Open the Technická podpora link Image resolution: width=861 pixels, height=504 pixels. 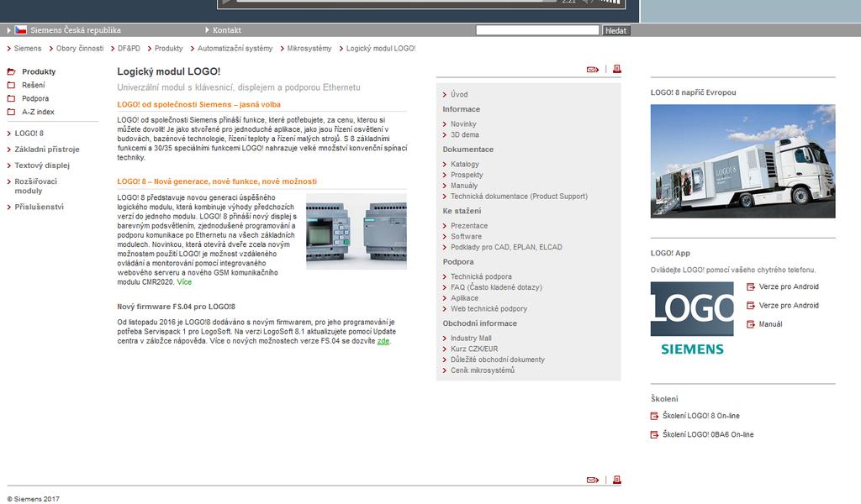(481, 276)
